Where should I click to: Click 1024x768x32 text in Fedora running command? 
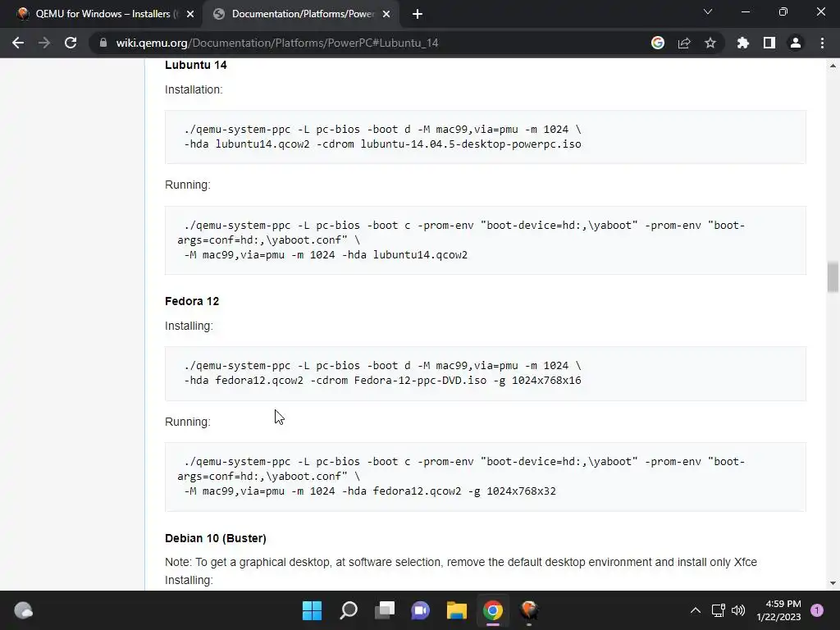[x=521, y=491]
